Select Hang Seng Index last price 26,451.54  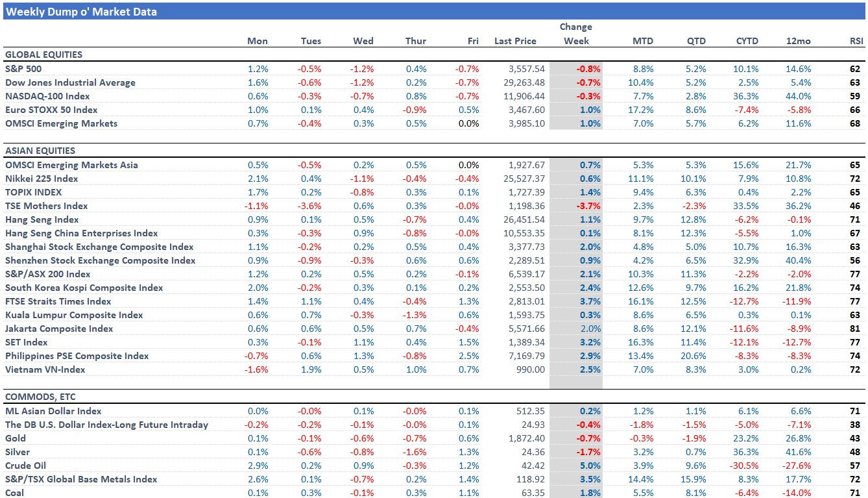pyautogui.click(x=524, y=219)
